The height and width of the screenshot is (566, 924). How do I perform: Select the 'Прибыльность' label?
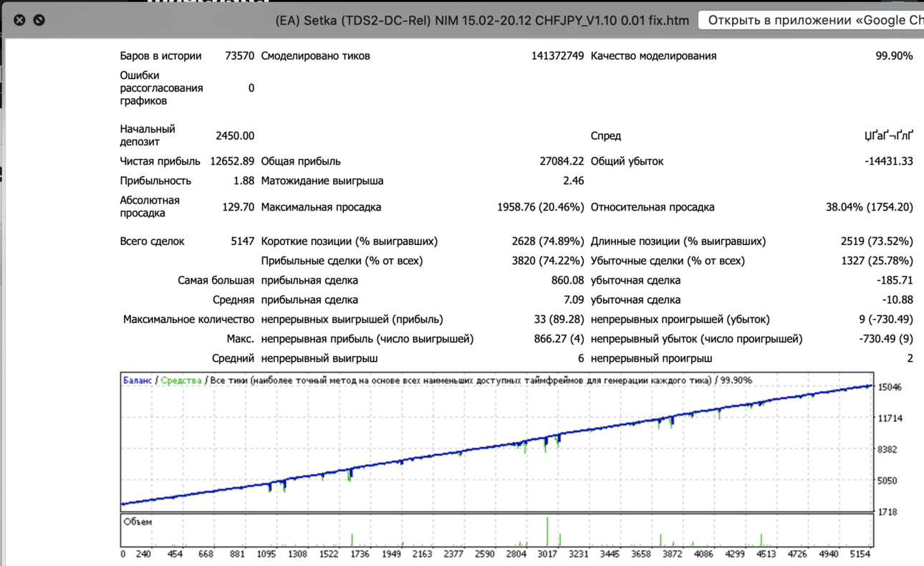[155, 181]
